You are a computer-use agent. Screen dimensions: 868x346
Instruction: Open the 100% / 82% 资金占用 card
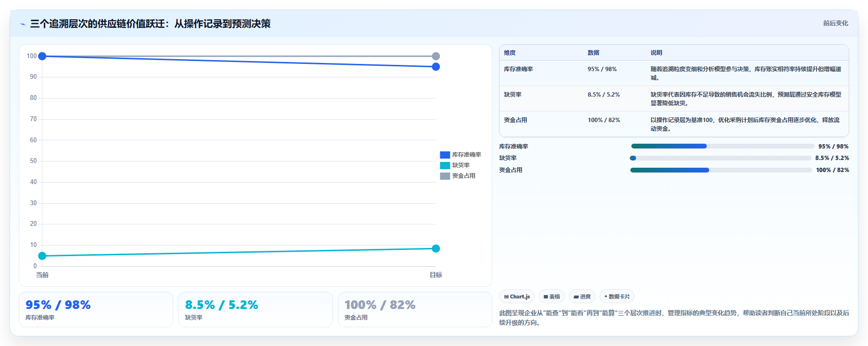click(415, 309)
